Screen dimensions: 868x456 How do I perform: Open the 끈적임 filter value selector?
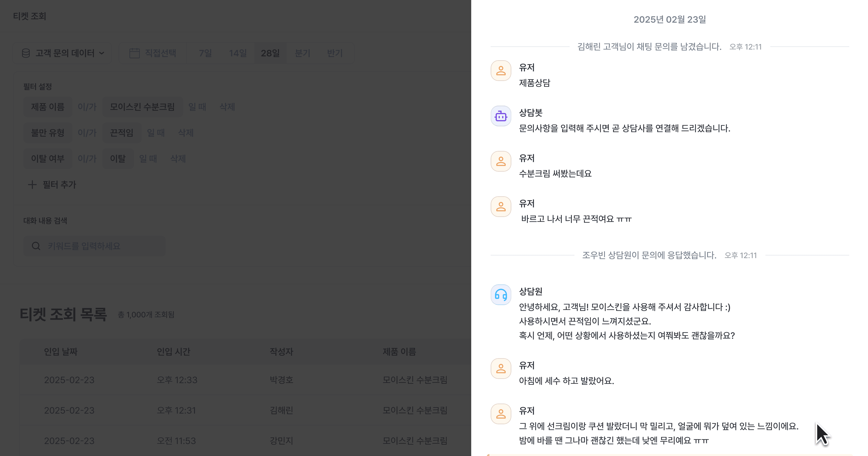tap(122, 133)
